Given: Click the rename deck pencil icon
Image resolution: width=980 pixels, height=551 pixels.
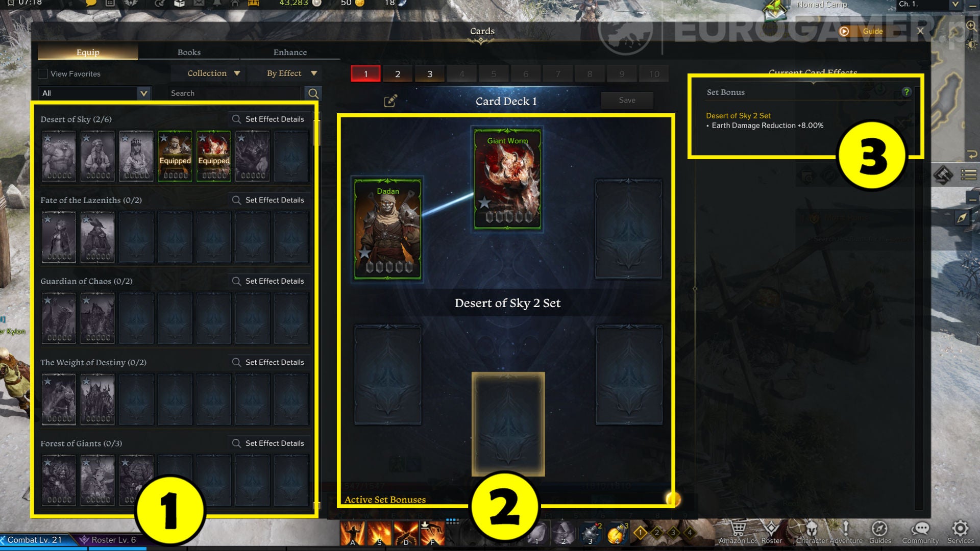Looking at the screenshot, I should (390, 101).
